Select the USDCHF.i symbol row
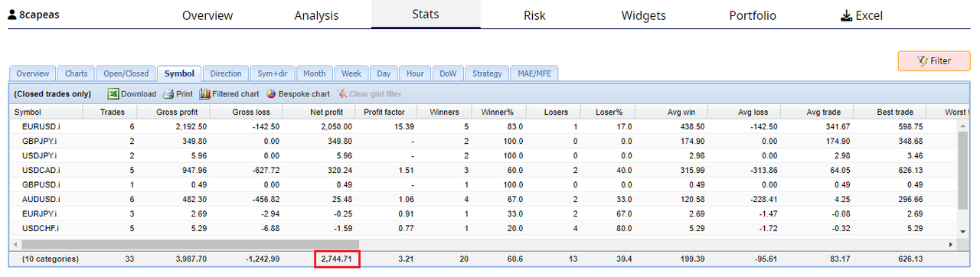Screen dimensions: 980x277 pyautogui.click(x=484, y=229)
